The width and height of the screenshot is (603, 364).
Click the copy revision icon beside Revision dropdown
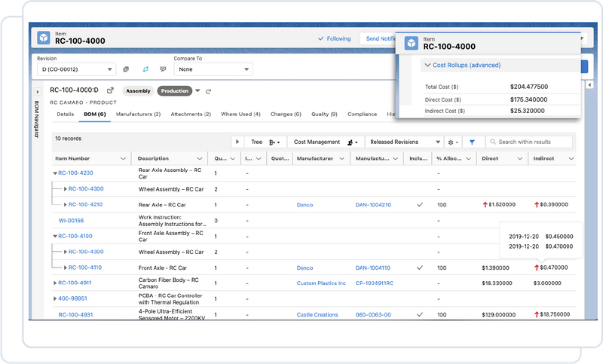point(127,69)
